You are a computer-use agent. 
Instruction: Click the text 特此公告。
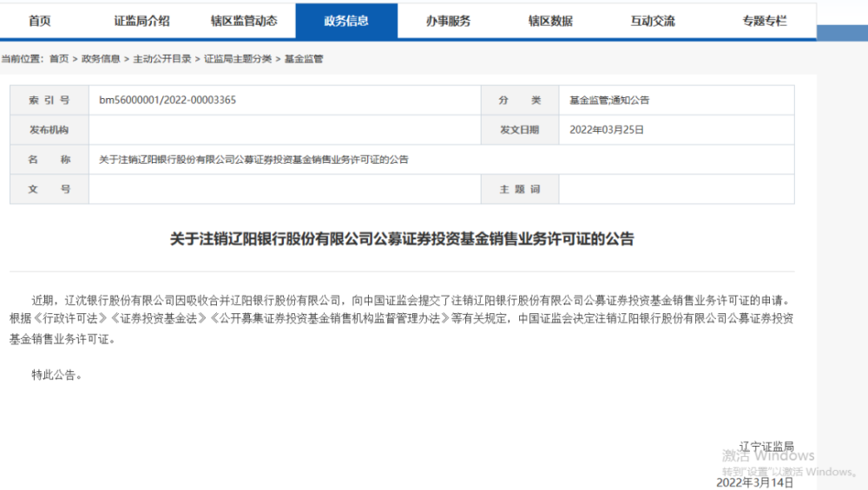pyautogui.click(x=57, y=375)
